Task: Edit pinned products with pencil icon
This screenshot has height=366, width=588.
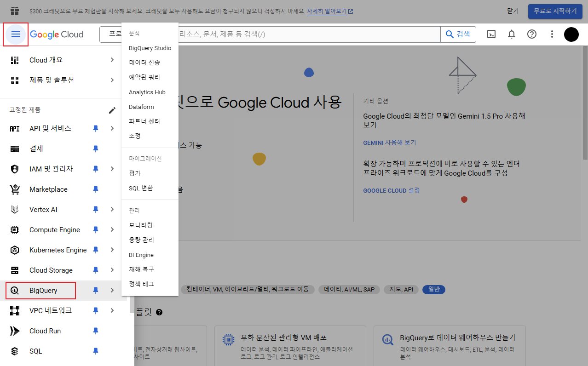Action: click(112, 110)
